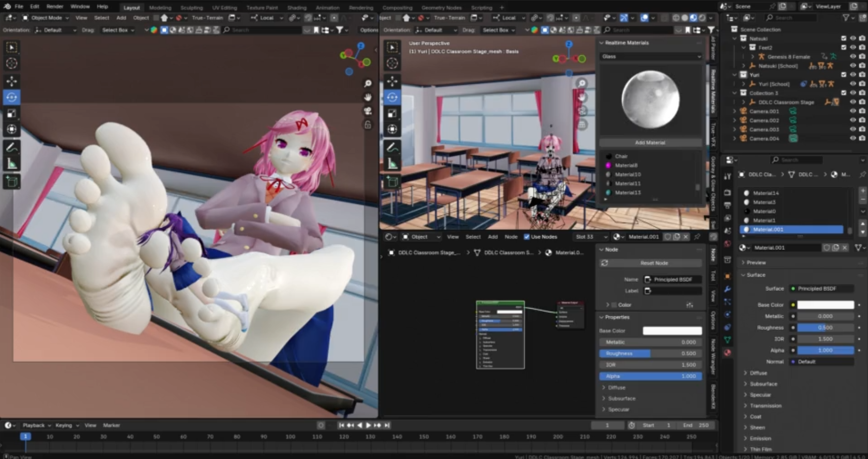Select the Move tool in left viewport
This screenshot has width=868, height=459.
click(12, 81)
